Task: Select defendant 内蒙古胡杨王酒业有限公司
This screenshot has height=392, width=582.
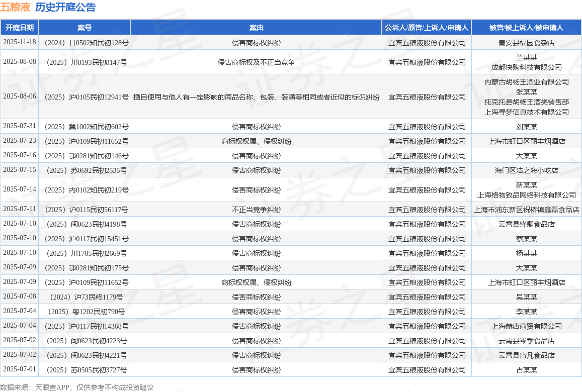Action: coord(526,81)
